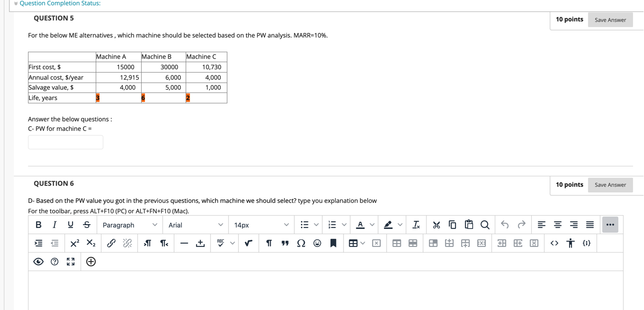Open the Paragraph format dropdown
This screenshot has height=310, width=644.
click(130, 225)
